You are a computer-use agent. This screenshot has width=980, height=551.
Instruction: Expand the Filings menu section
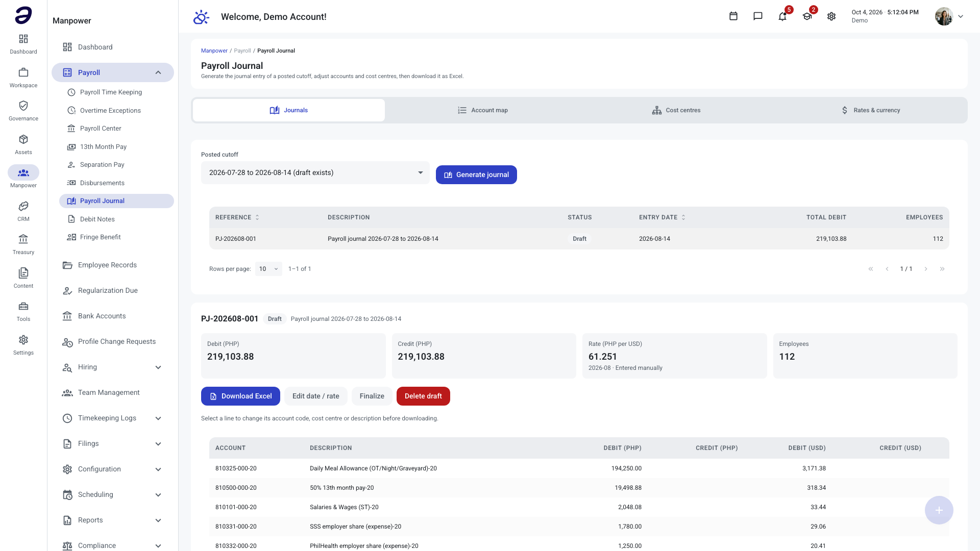[113, 444]
